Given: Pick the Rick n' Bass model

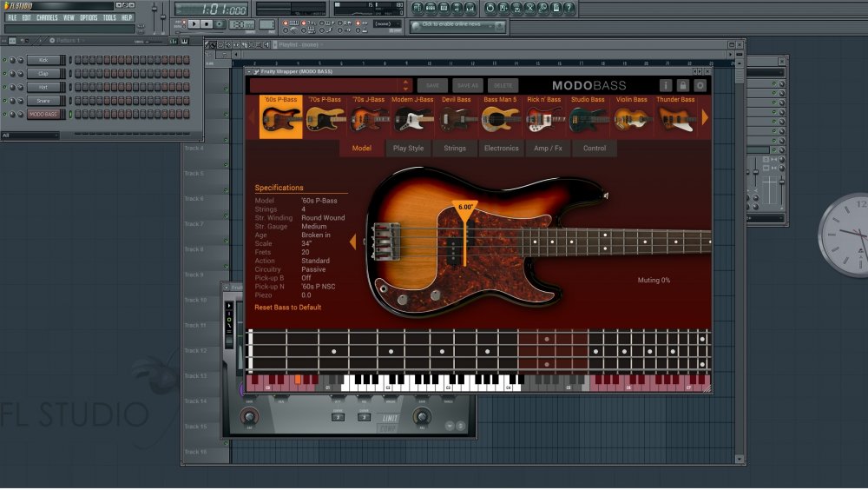Looking at the screenshot, I should [x=543, y=116].
